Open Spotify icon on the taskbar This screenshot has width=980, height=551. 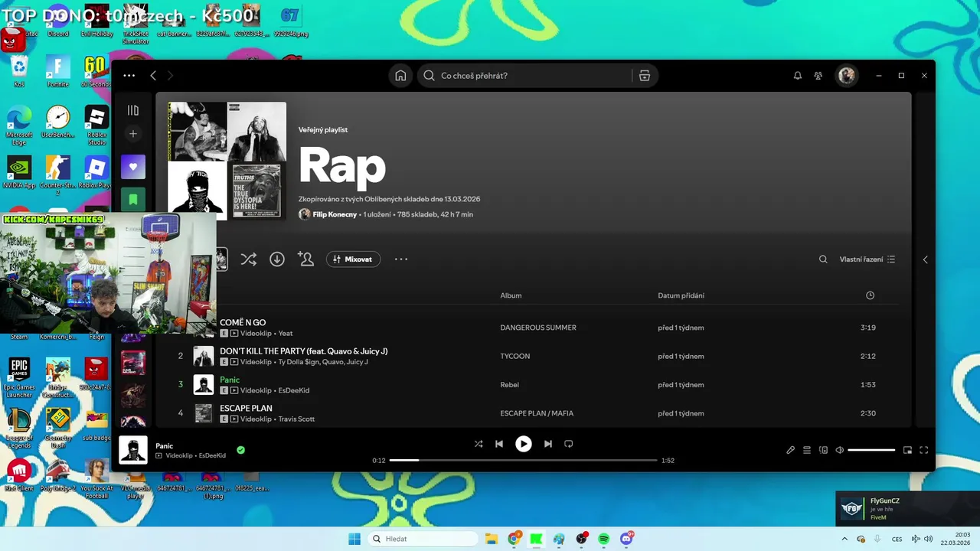pyautogui.click(x=604, y=539)
